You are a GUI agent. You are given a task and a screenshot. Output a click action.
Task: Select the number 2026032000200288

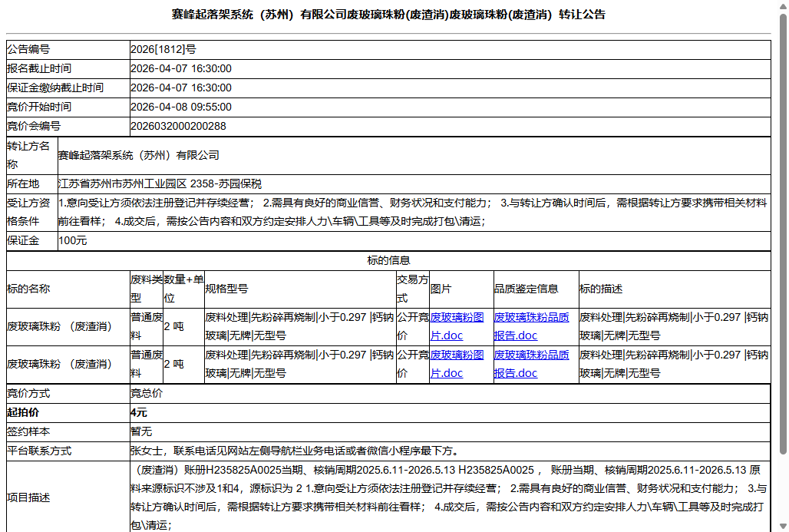click(x=178, y=126)
